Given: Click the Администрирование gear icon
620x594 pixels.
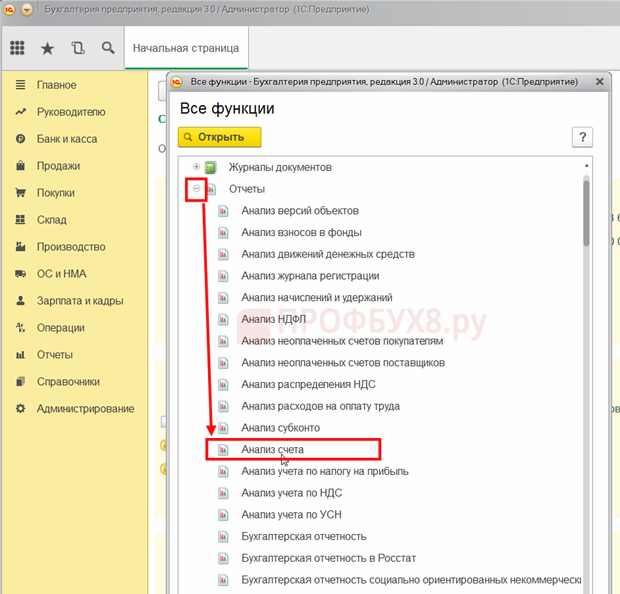Looking at the screenshot, I should 20,408.
